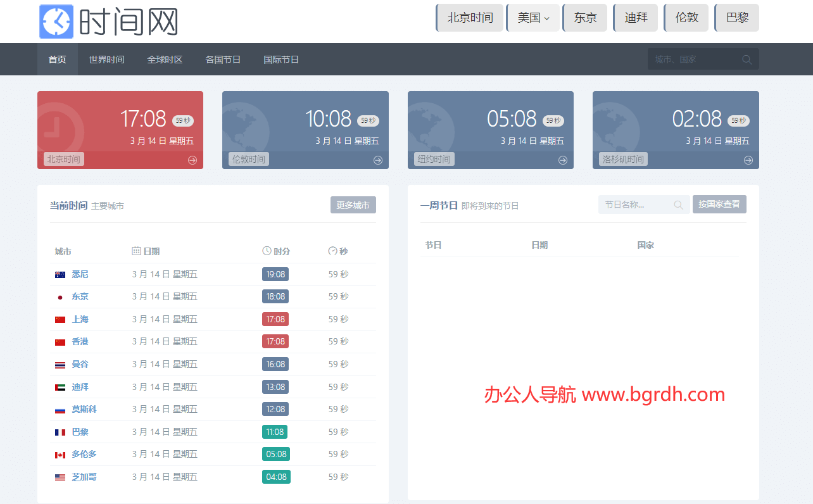
Task: Click the 按国家查看 button
Action: coord(719,205)
